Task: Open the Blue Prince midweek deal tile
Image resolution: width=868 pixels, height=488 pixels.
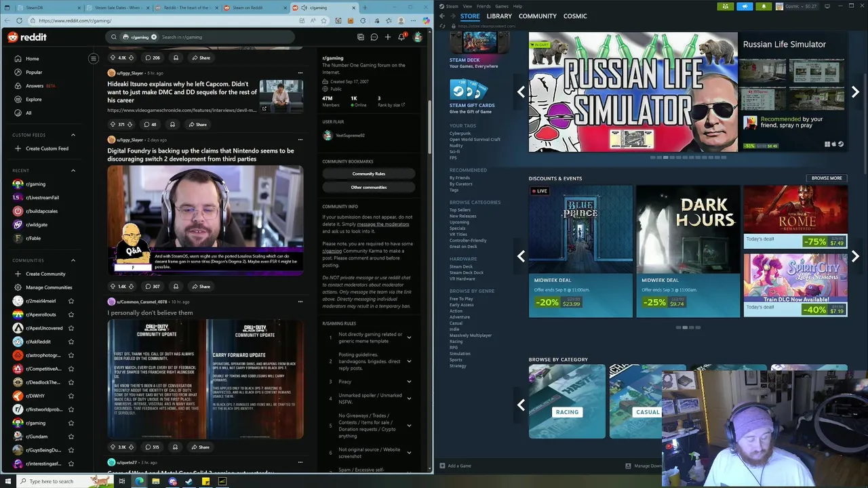Action: click(580, 251)
